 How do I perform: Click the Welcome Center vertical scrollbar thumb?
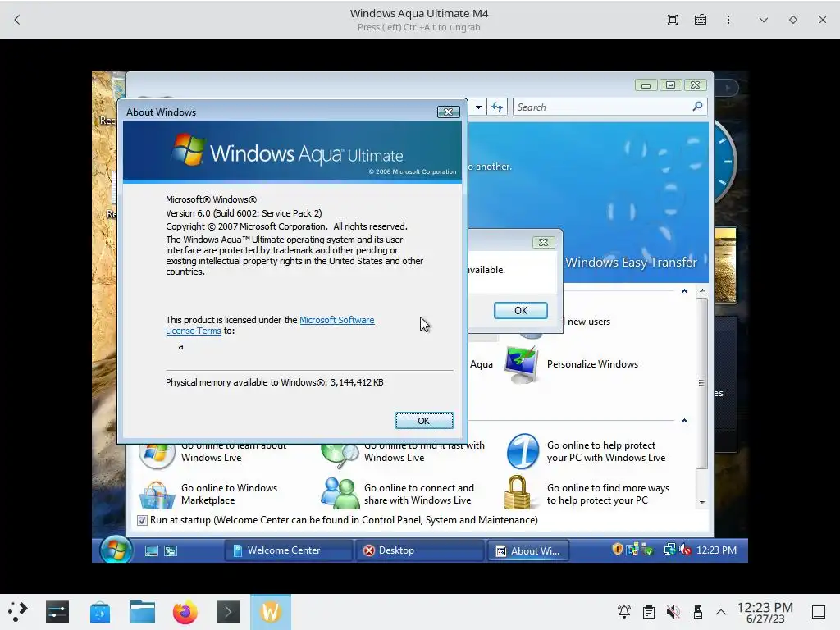(702, 383)
